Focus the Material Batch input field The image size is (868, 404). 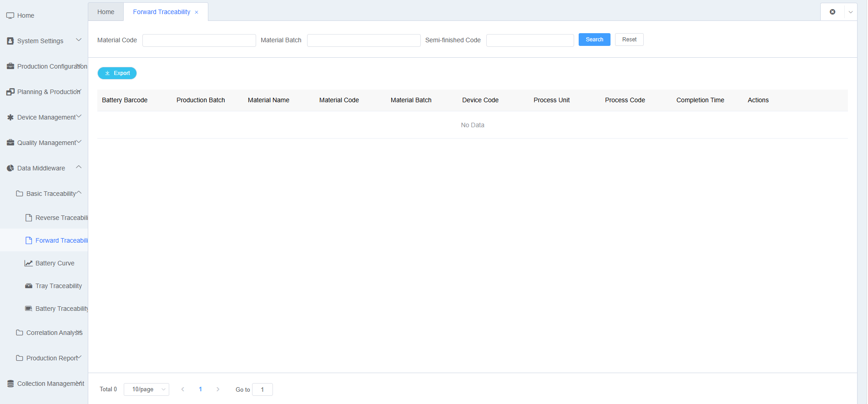[x=364, y=40]
